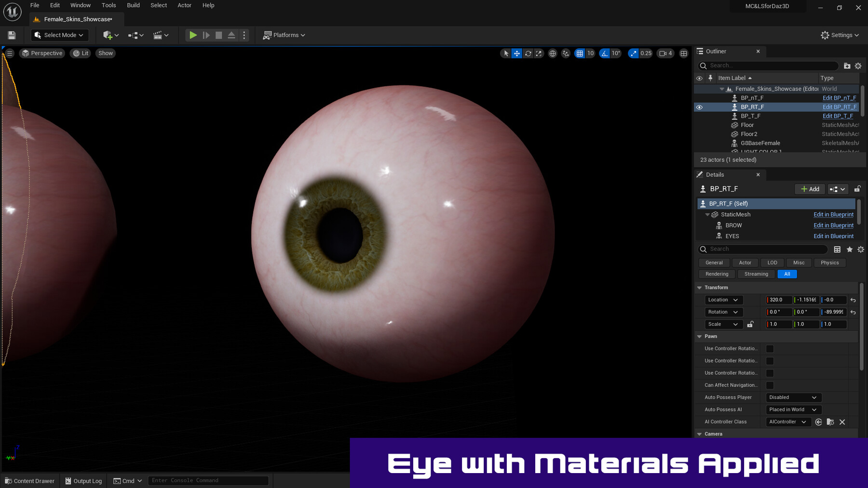
Task: Click the Enter Console Command field
Action: pyautogui.click(x=209, y=480)
